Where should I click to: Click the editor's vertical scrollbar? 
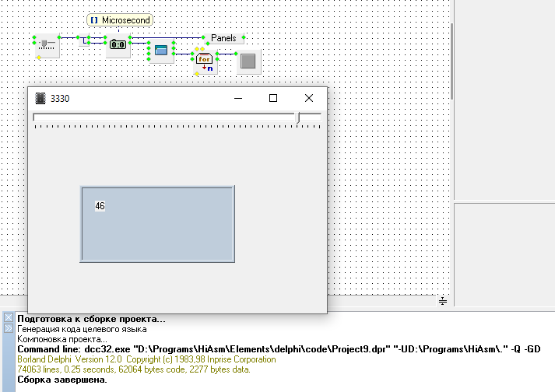click(x=451, y=60)
